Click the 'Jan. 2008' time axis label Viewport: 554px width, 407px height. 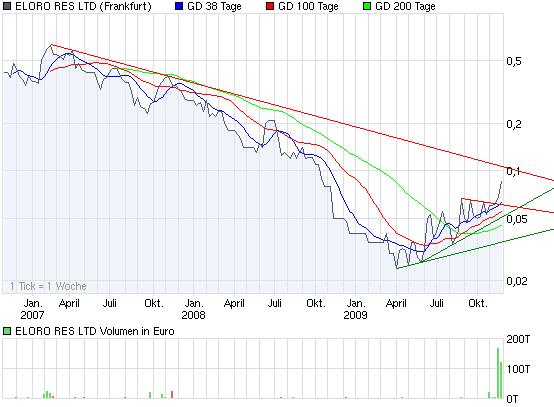(193, 309)
